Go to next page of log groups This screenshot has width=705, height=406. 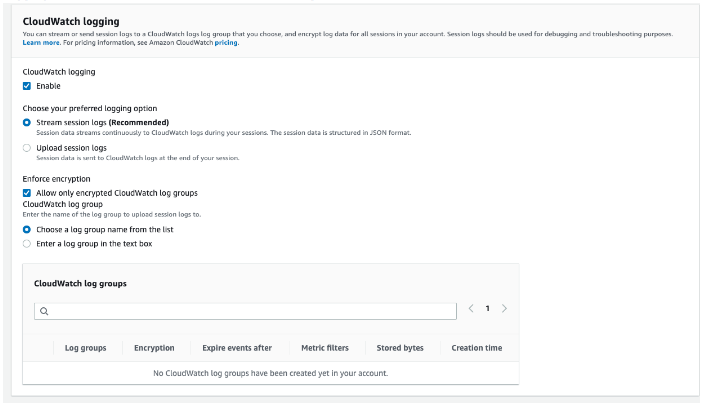(504, 309)
